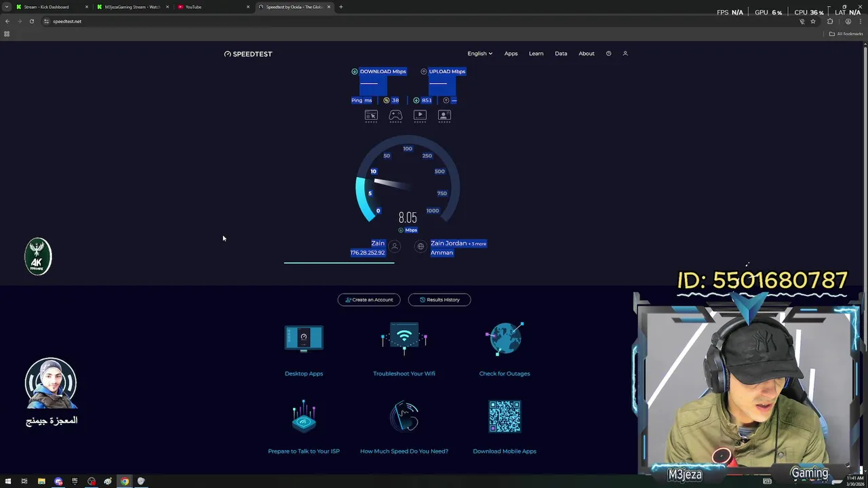Image resolution: width=868 pixels, height=488 pixels.
Task: Open the Chrome profile icon
Action: point(848,21)
